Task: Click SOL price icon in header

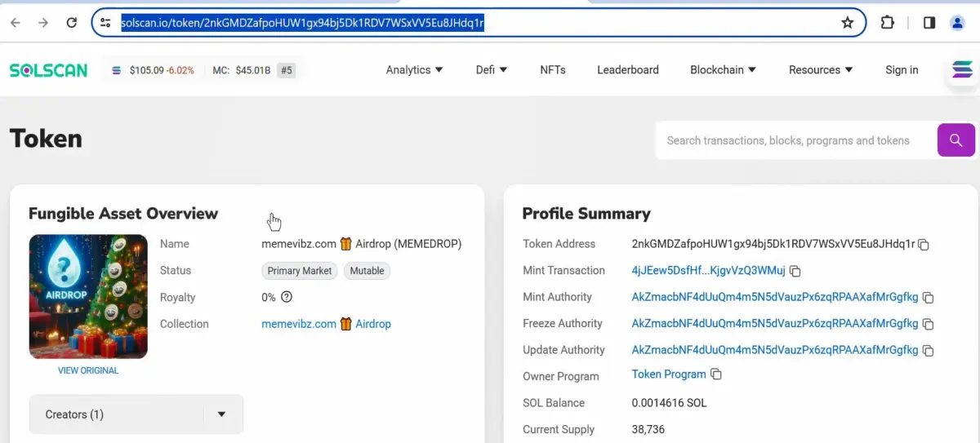Action: pyautogui.click(x=116, y=70)
